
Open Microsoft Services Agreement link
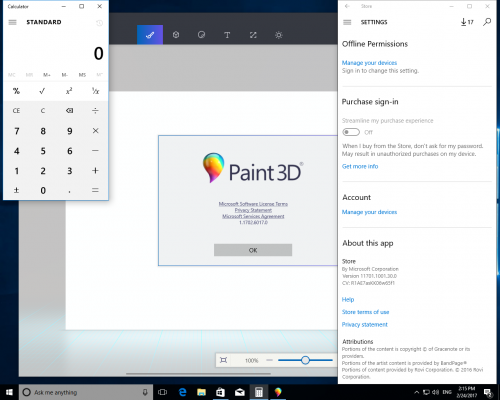(253, 216)
